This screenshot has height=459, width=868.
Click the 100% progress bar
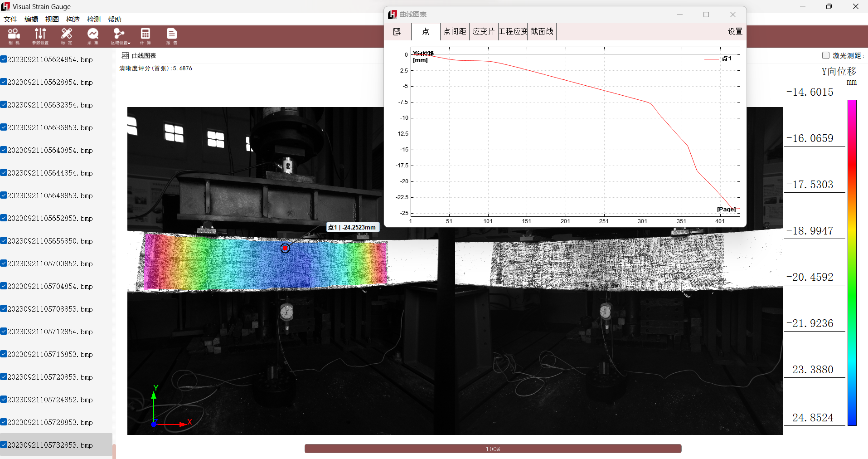point(493,449)
